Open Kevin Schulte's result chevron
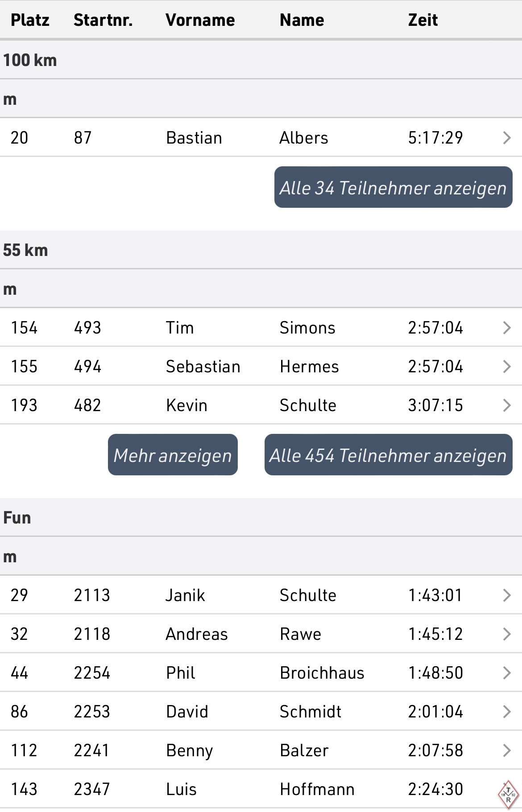Image resolution: width=522 pixels, height=812 pixels. pos(506,405)
